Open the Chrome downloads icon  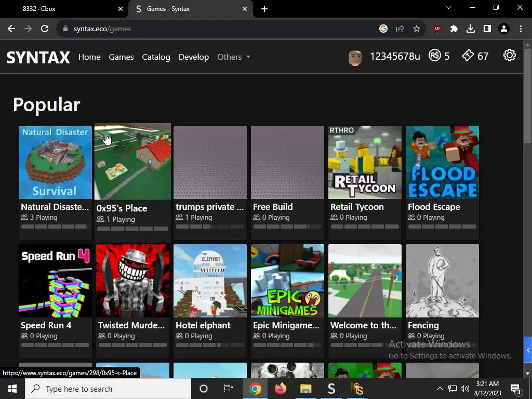tap(471, 29)
